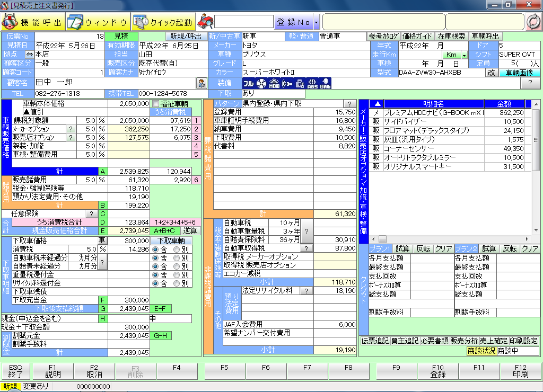Click the swap arrows icon beside 拠点
Viewport: 543px width, 392px height.
click(30, 55)
